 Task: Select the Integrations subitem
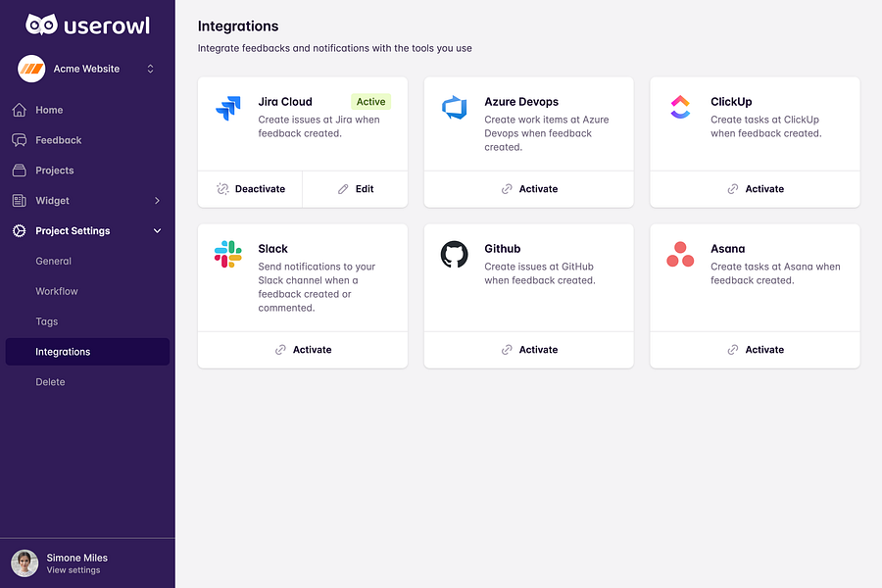[x=87, y=352]
